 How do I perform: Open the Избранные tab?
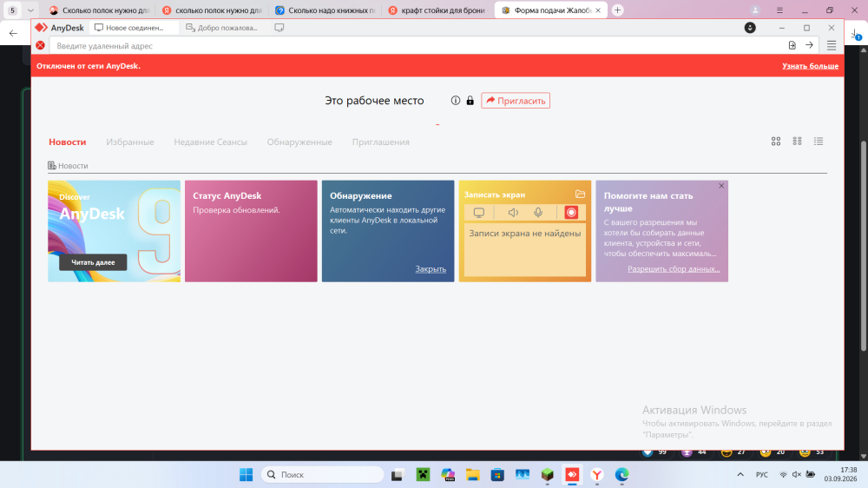(x=130, y=142)
